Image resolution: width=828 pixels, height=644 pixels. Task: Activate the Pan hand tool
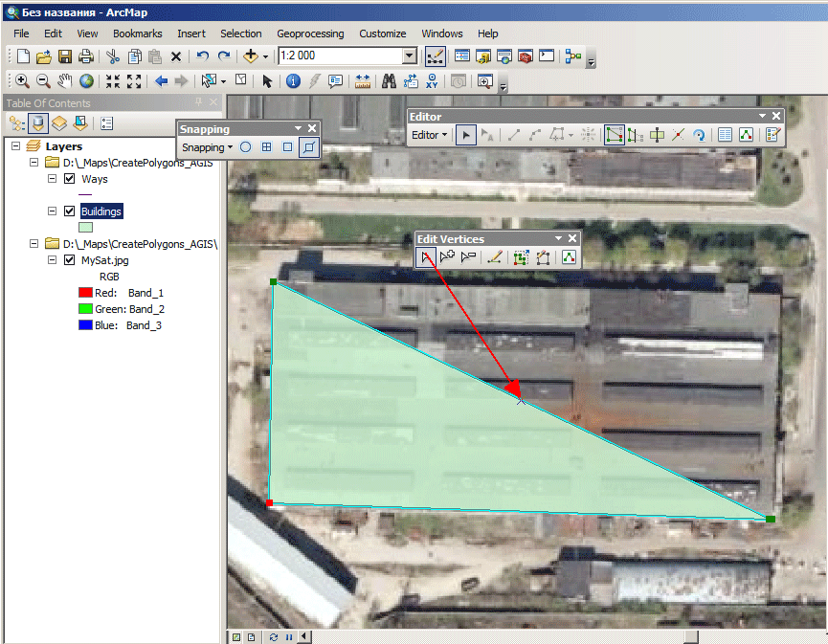point(65,80)
